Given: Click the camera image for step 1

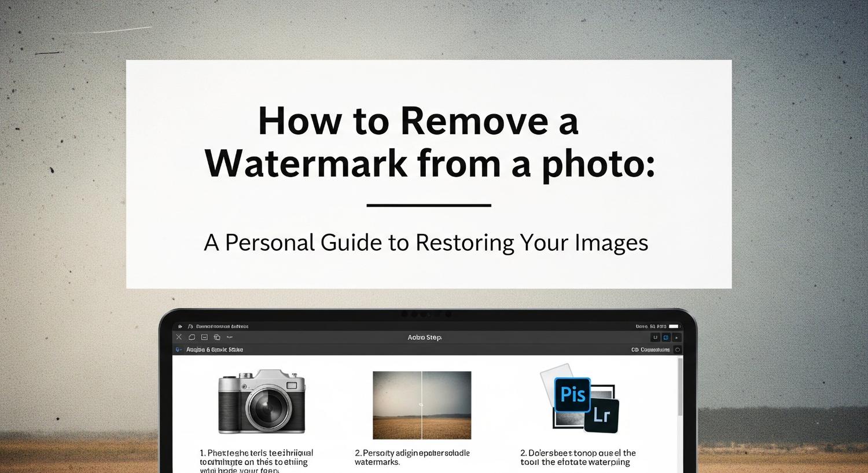Looking at the screenshot, I should click(262, 402).
